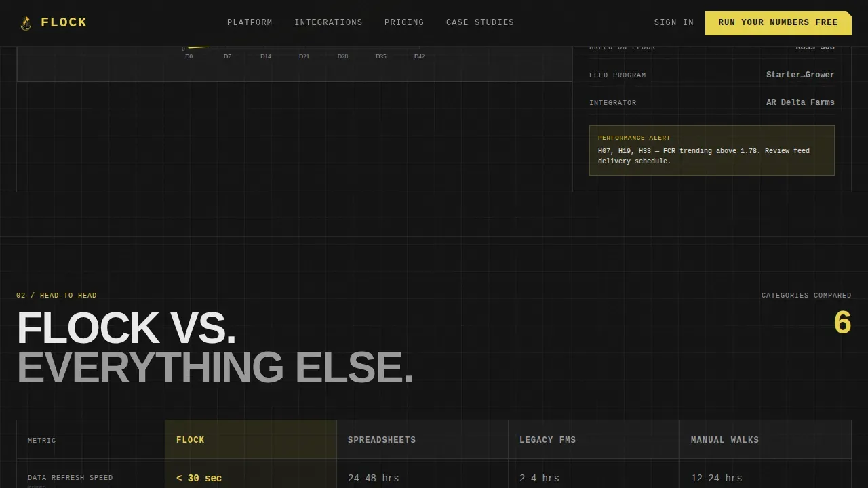
Task: Click the Flock bird logo icon
Action: pyautogui.click(x=26, y=23)
